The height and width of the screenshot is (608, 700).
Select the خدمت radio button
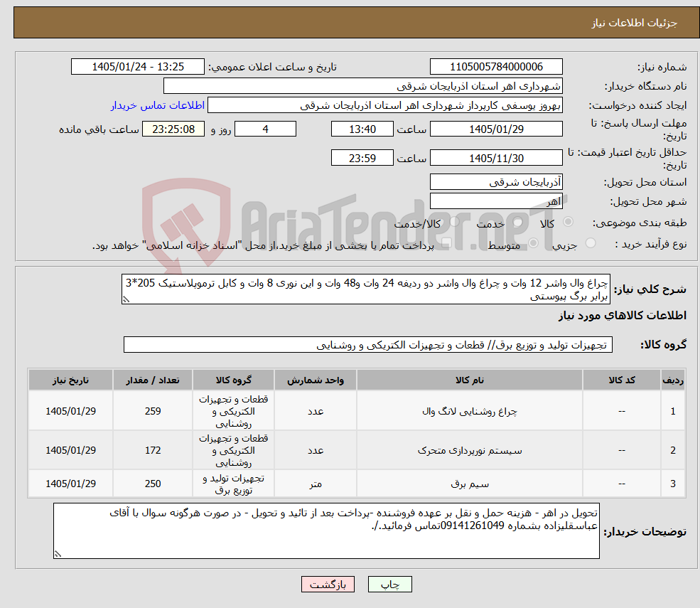click(518, 222)
